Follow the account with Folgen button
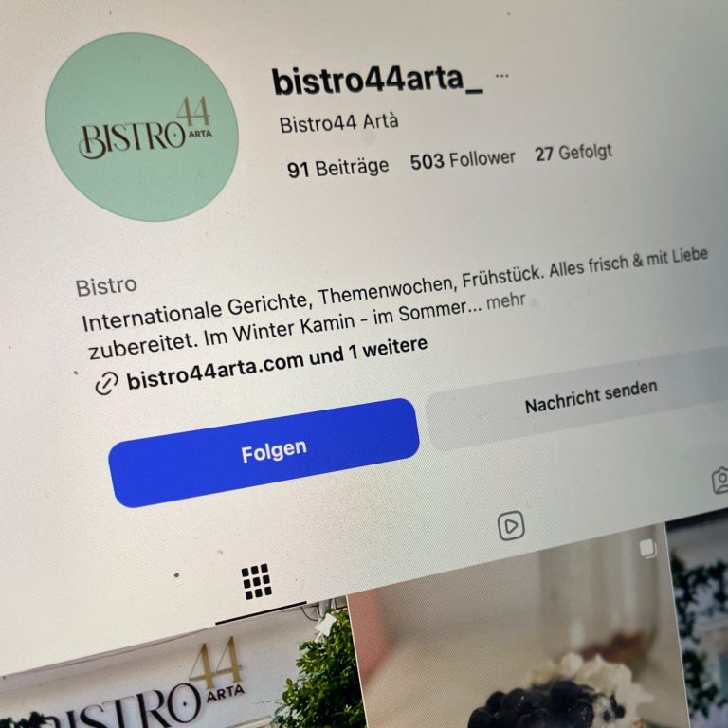This screenshot has width=728, height=728. pyautogui.click(x=264, y=453)
